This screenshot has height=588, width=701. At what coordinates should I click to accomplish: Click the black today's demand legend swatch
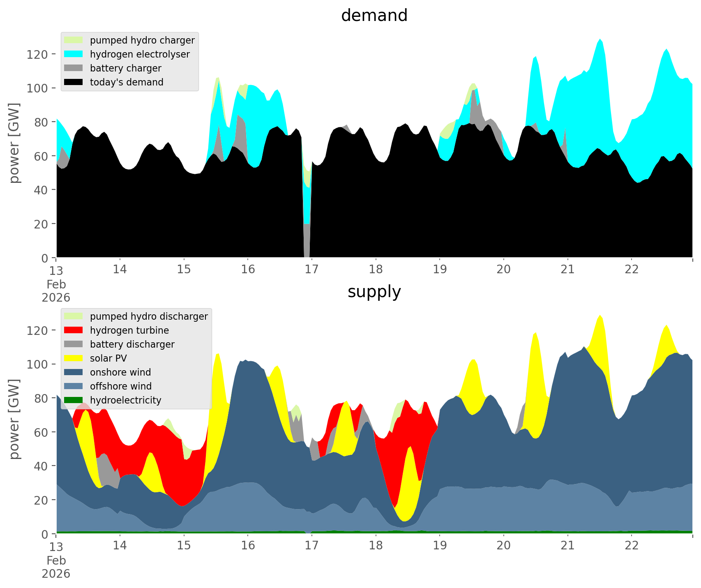point(74,82)
